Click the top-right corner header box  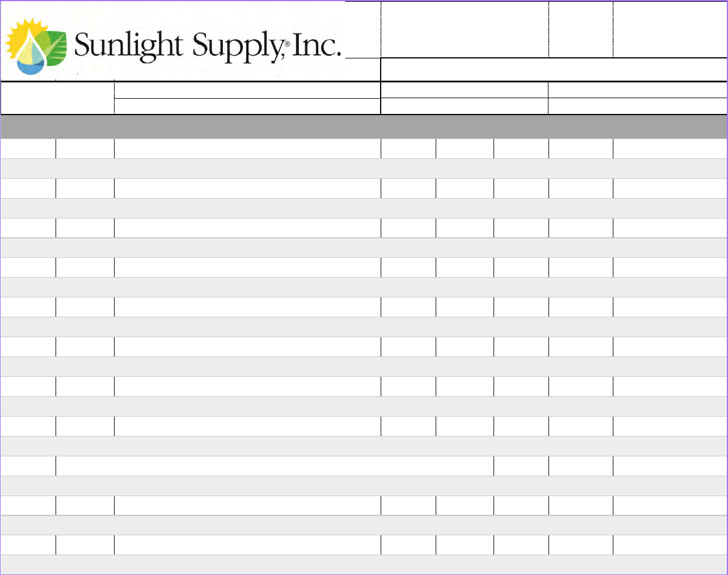click(670, 29)
